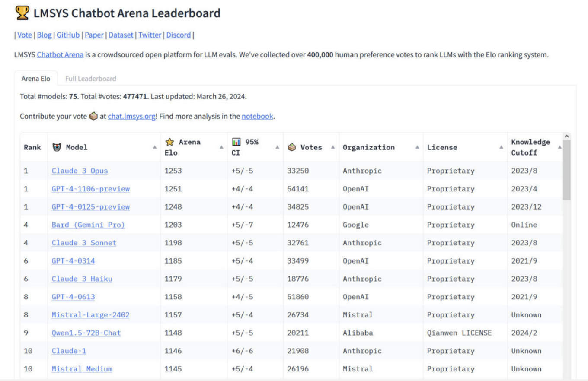588x381 pixels.
Task: Open the GitHub link
Action: [68, 35]
